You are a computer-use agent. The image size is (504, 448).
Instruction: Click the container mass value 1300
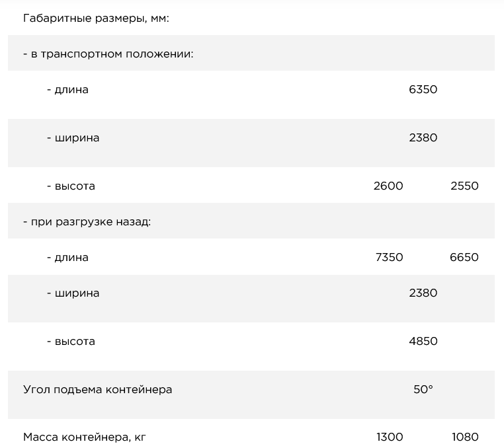pyautogui.click(x=390, y=437)
